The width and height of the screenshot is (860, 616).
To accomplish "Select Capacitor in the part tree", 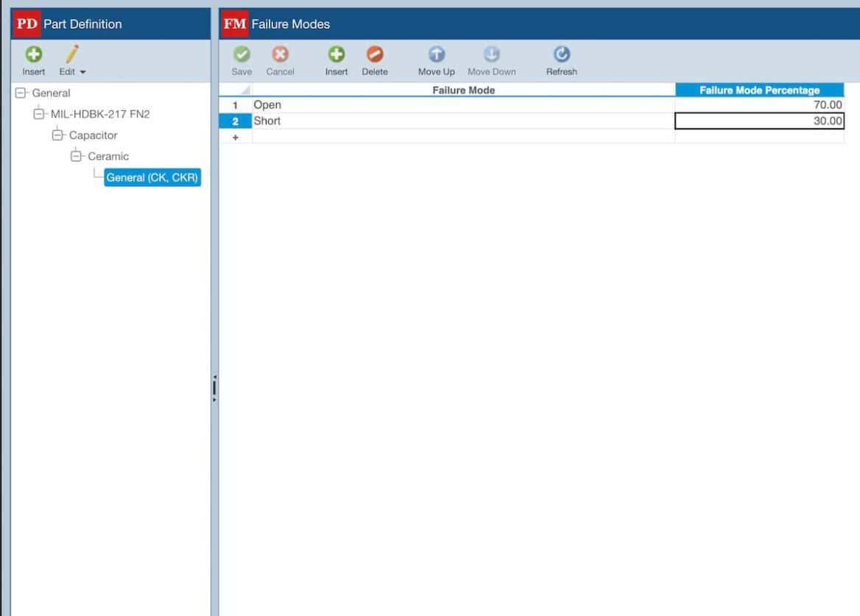I will [95, 135].
